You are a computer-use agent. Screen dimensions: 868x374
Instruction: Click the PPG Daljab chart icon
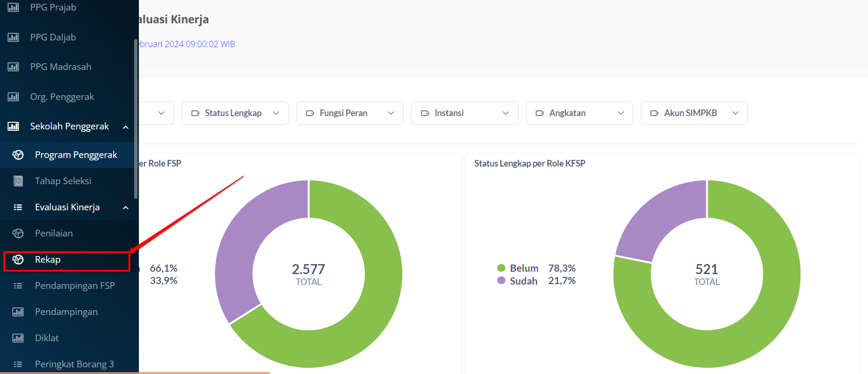[x=13, y=37]
